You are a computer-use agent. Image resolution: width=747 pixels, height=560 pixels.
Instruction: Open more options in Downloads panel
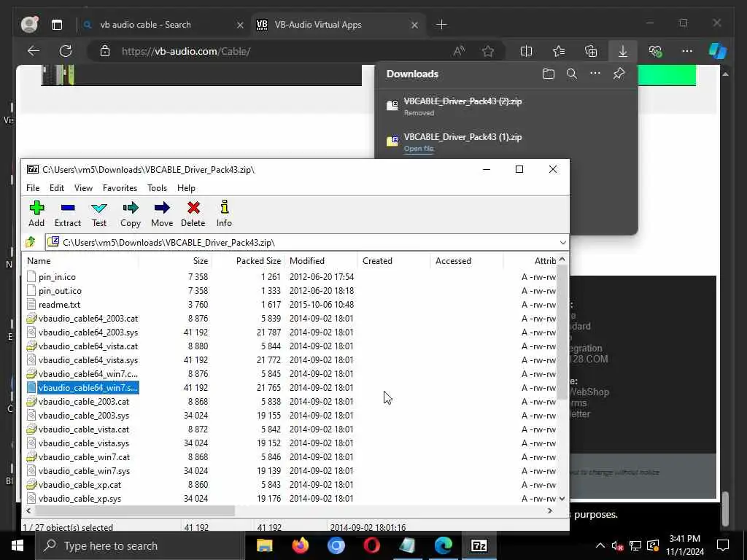(x=595, y=74)
